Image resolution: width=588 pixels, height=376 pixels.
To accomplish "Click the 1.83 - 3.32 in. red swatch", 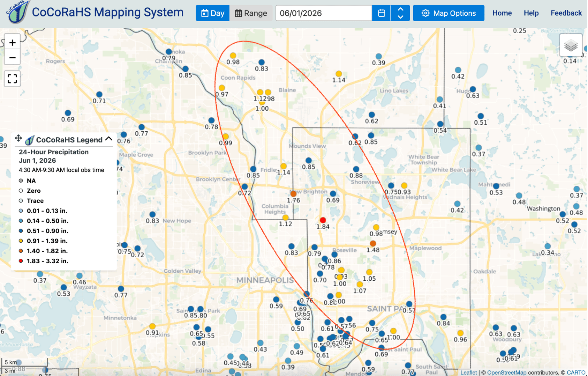I will click(21, 261).
